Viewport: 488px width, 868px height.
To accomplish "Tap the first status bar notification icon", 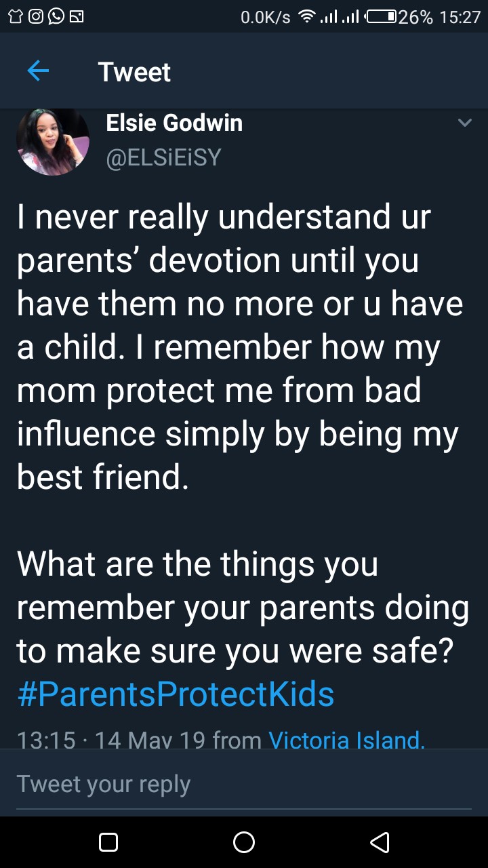I will 14,17.
